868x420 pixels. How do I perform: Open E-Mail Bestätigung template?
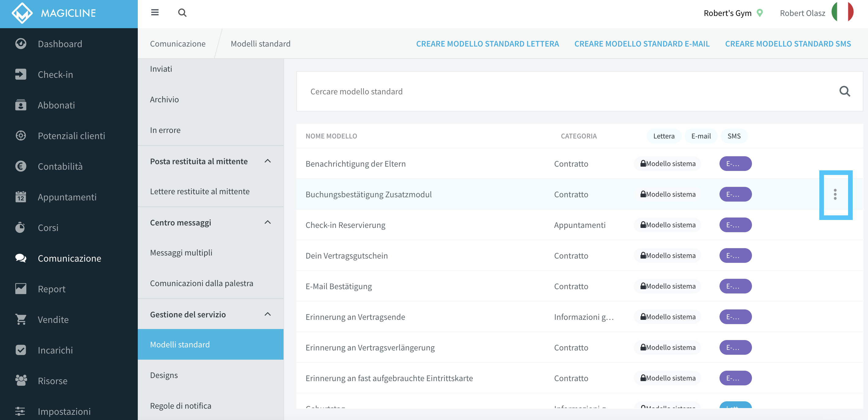pyautogui.click(x=339, y=286)
